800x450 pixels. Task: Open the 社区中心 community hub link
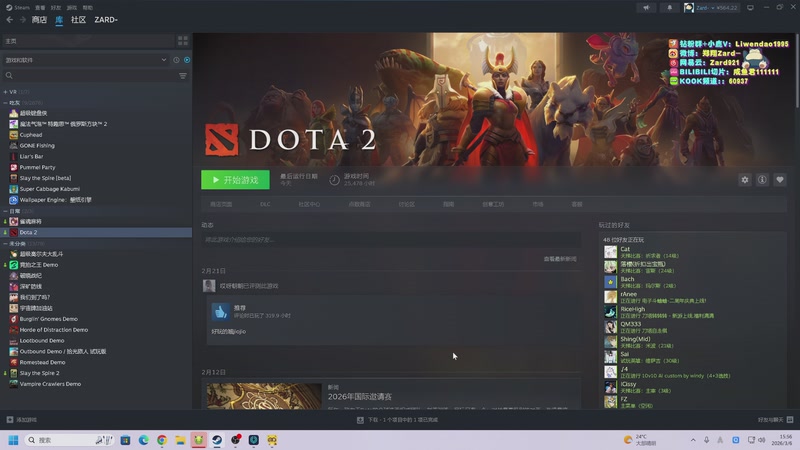pos(309,204)
